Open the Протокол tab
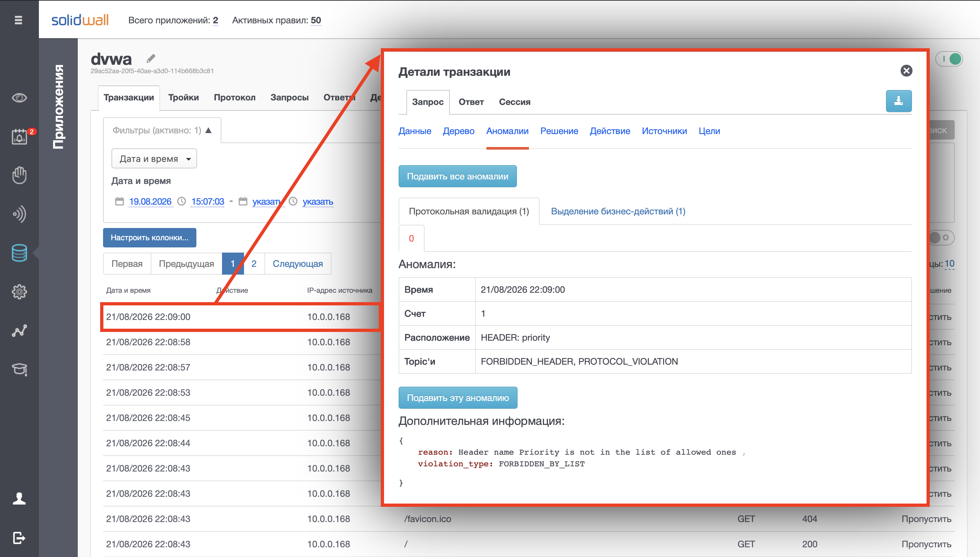This screenshot has width=980, height=557. pos(234,97)
